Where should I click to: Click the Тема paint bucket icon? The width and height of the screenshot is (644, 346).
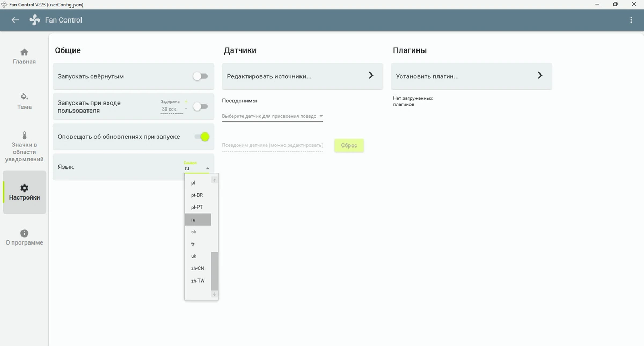click(x=24, y=97)
